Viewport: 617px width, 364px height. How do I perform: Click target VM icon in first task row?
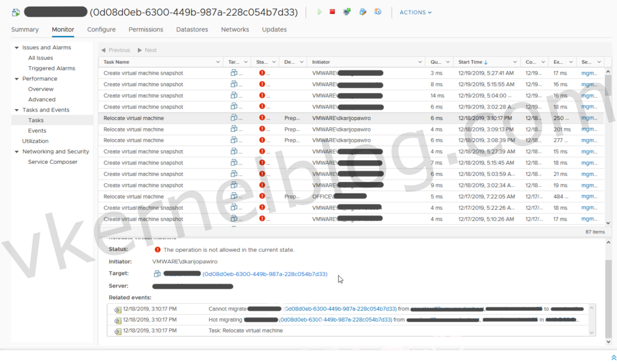click(x=234, y=73)
